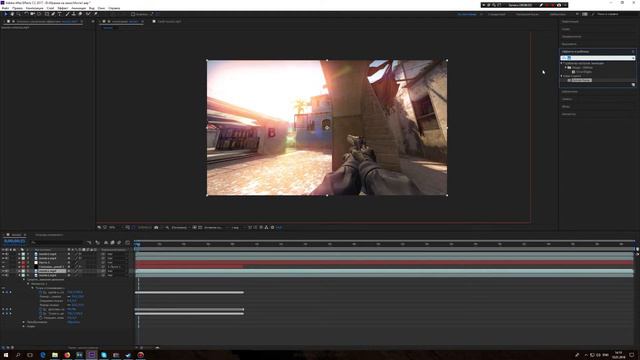Open File Explorer from the taskbar
The height and width of the screenshot is (360, 640).
(x=55, y=355)
